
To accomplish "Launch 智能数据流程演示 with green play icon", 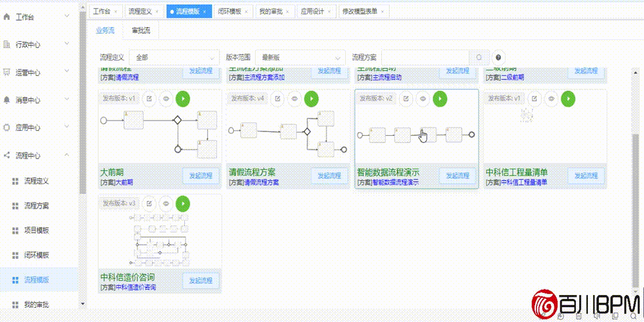I will 440,99.
